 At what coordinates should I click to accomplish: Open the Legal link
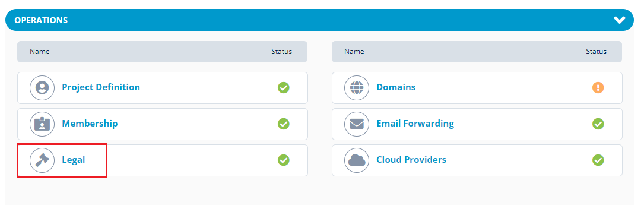(74, 160)
